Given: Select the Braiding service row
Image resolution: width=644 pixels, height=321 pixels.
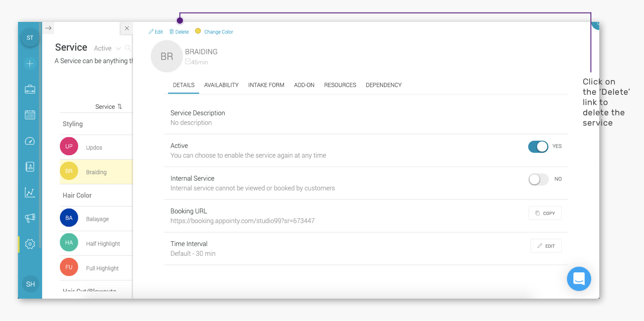Looking at the screenshot, I should pos(96,172).
